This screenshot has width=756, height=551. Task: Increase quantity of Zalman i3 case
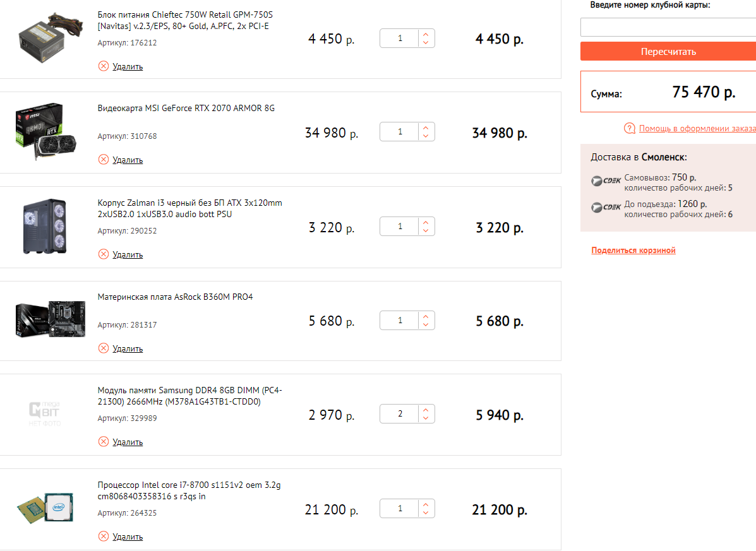(x=426, y=222)
